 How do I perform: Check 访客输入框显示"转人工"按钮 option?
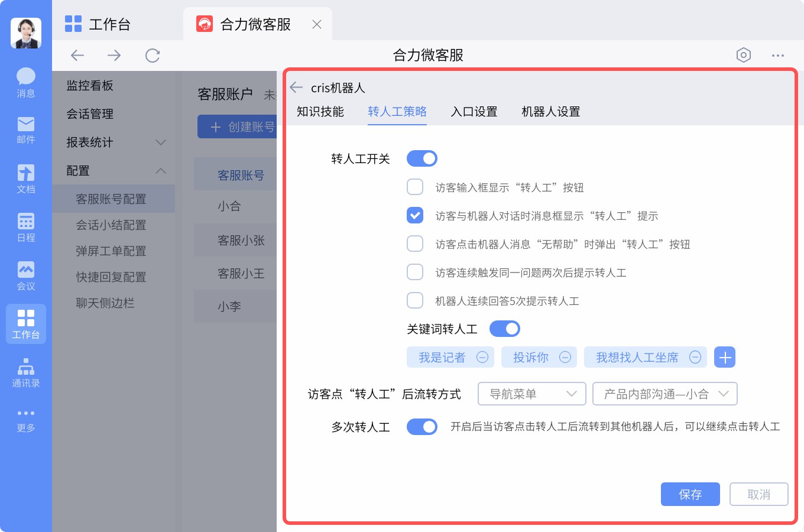point(415,187)
